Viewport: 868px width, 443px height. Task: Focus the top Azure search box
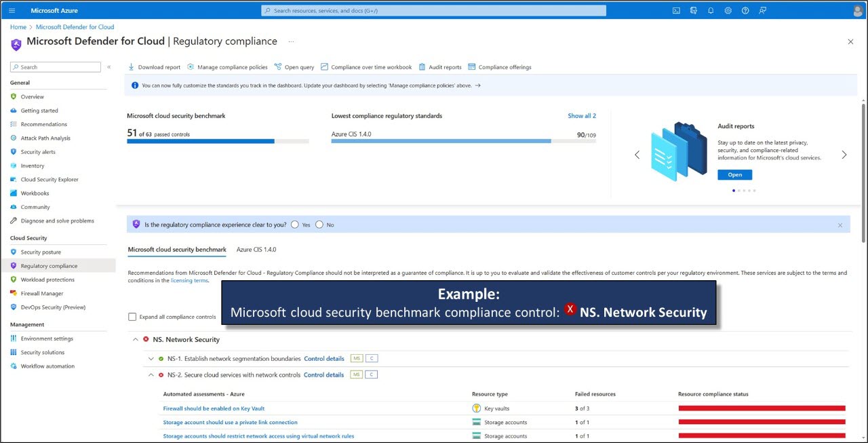(433, 11)
